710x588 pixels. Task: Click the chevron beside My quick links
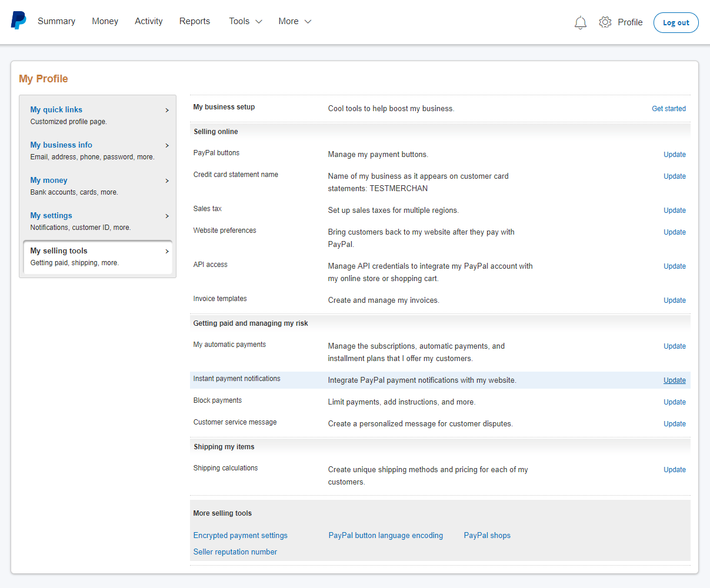tap(167, 110)
